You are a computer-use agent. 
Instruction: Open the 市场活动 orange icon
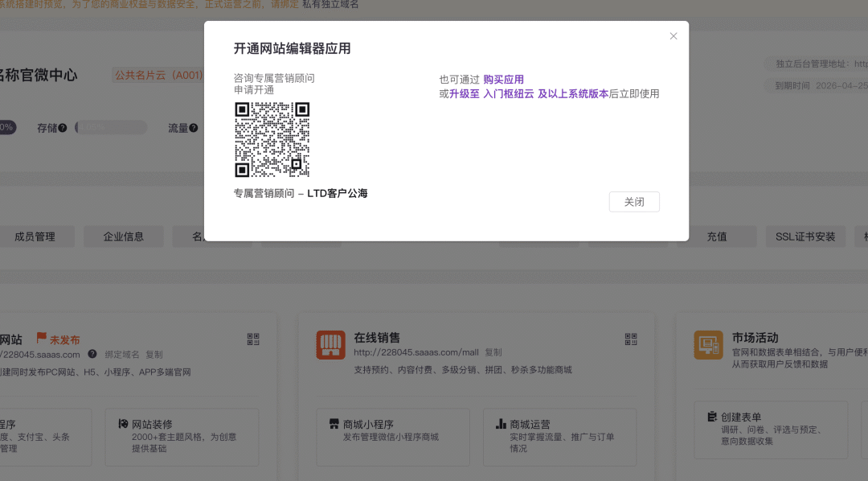tap(708, 345)
